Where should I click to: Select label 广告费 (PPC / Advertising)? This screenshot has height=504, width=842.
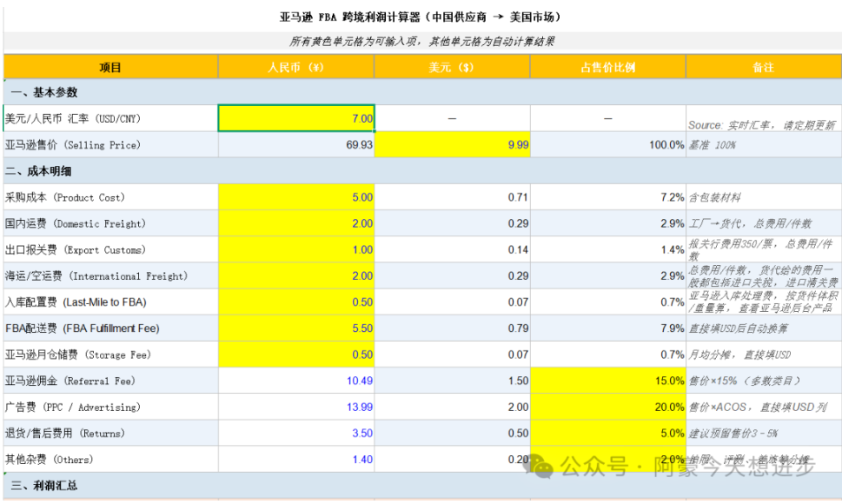(72, 408)
